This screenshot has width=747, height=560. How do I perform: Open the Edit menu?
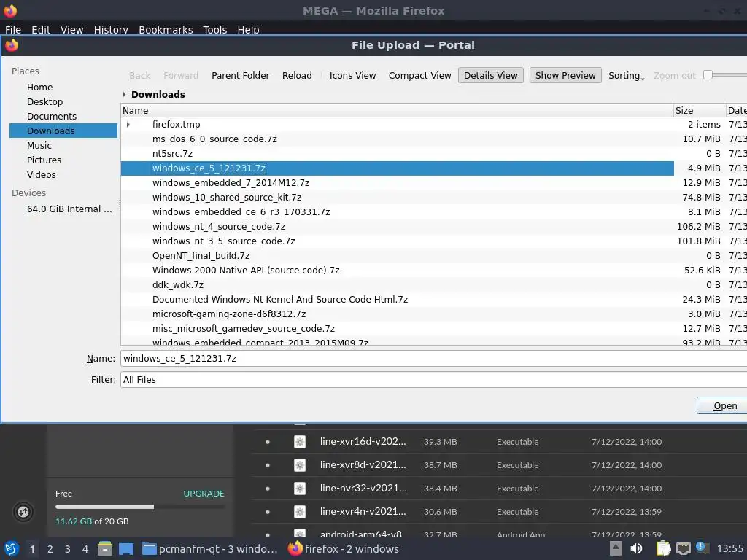[x=41, y=29]
